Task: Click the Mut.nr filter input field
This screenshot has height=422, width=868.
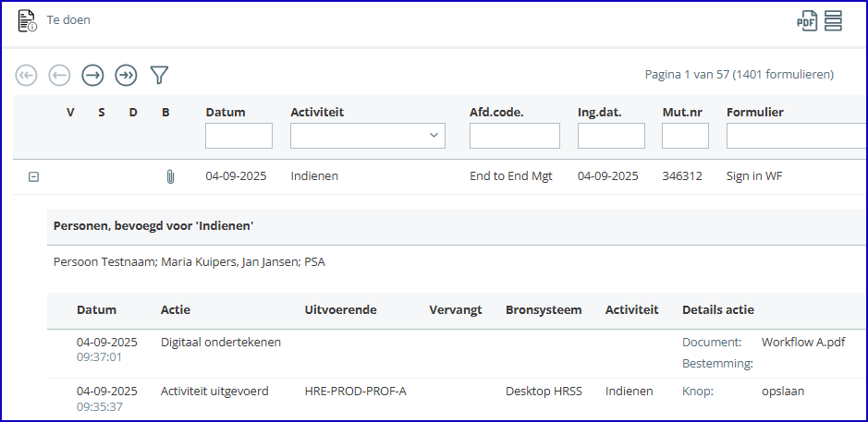Action: click(685, 136)
